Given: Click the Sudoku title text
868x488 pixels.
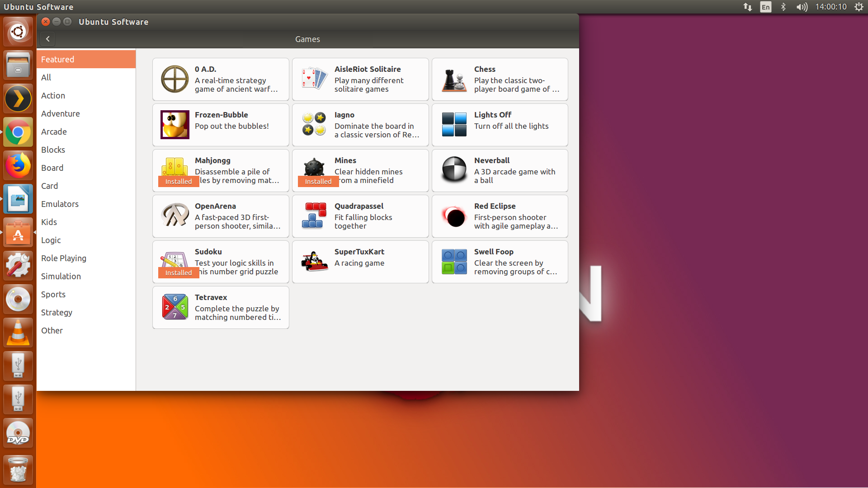Looking at the screenshot, I should [208, 252].
